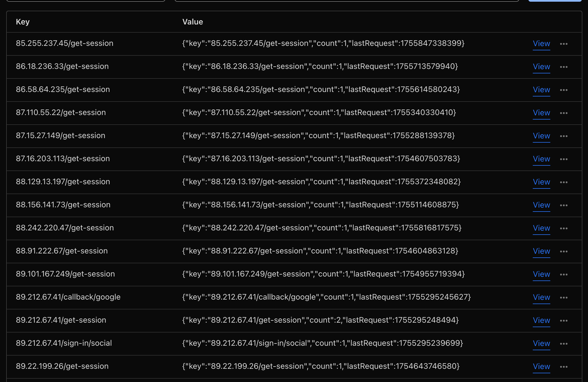Viewport: 588px width, 382px height.
Task: Open ellipsis menu for 89.212.67.41/sign-in/social
Action: tap(564, 344)
